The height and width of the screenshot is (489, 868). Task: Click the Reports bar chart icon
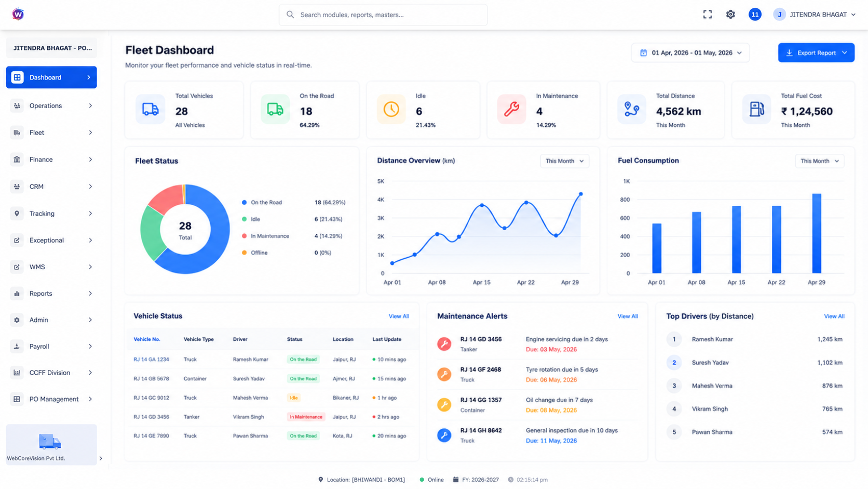tap(17, 294)
